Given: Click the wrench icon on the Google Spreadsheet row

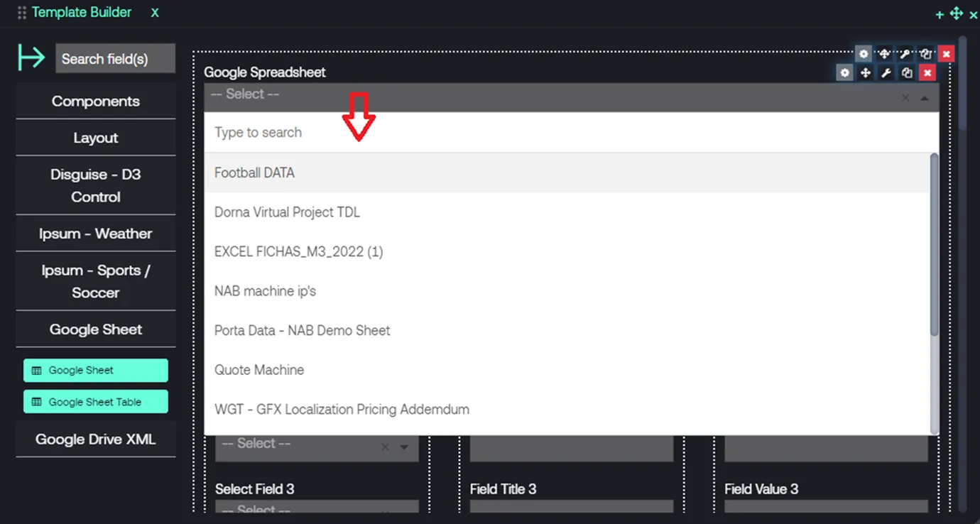Looking at the screenshot, I should pyautogui.click(x=886, y=72).
